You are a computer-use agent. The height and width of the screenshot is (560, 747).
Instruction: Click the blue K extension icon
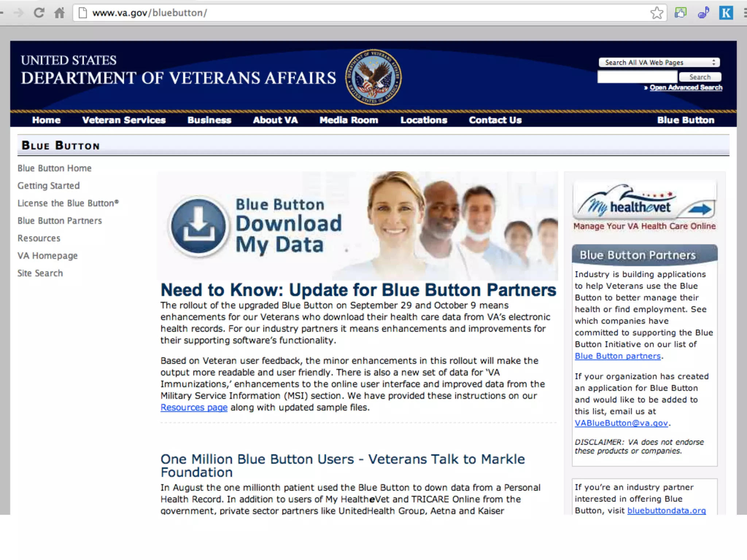click(726, 13)
